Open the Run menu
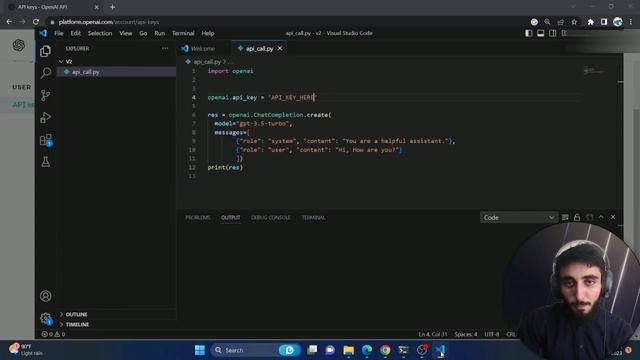The width and height of the screenshot is (640, 360). 160,33
